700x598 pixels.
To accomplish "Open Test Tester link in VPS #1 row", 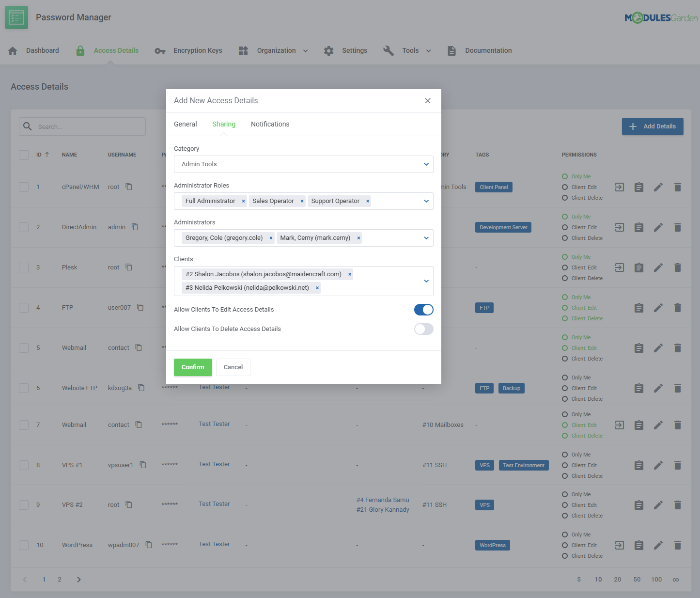I will (214, 464).
